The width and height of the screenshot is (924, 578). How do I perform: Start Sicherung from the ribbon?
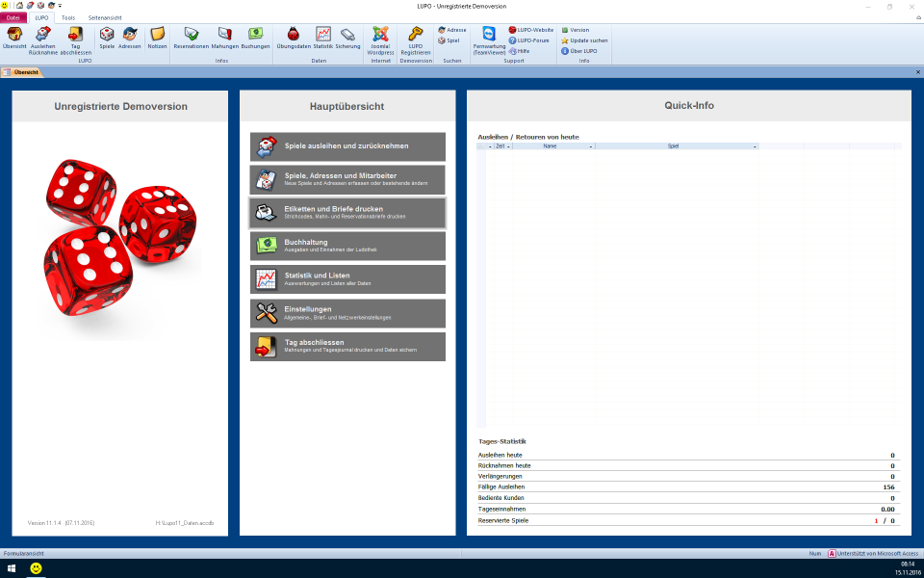coord(347,38)
